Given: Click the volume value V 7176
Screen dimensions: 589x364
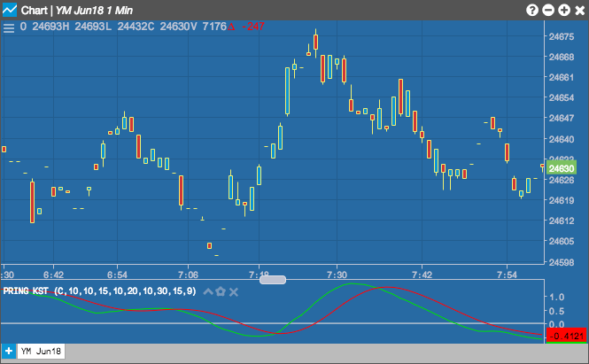Looking at the screenshot, I should point(209,27).
